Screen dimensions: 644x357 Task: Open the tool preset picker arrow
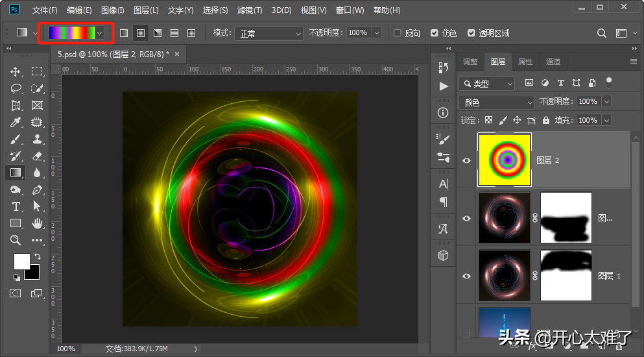click(x=35, y=33)
